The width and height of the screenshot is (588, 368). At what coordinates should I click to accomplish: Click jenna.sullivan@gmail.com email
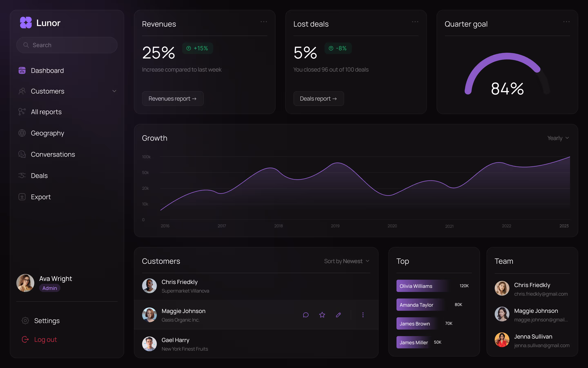542,345
